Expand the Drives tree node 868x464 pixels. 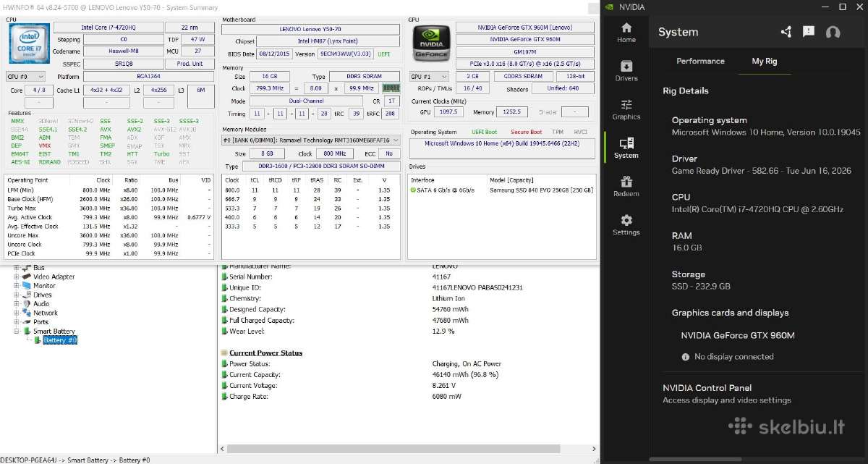click(17, 295)
